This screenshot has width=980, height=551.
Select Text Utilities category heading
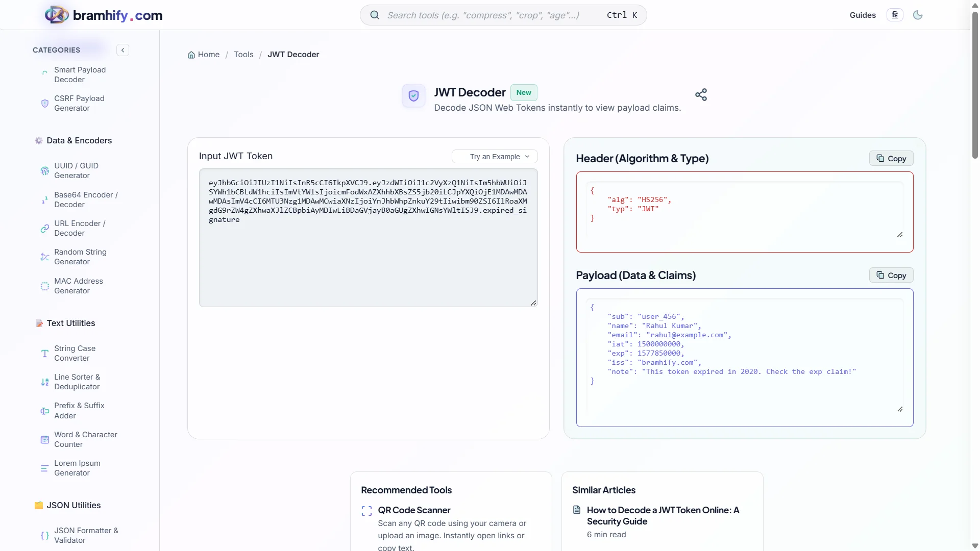(x=65, y=323)
